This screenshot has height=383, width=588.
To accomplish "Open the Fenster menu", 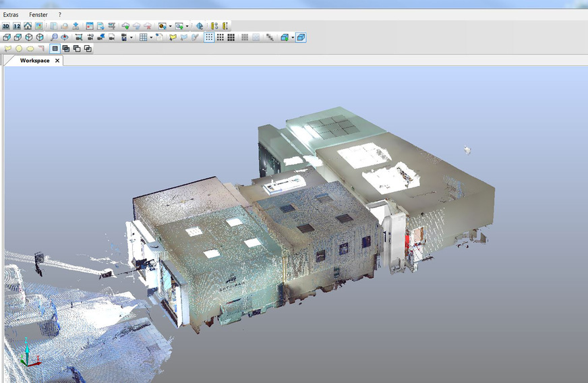I will [38, 14].
